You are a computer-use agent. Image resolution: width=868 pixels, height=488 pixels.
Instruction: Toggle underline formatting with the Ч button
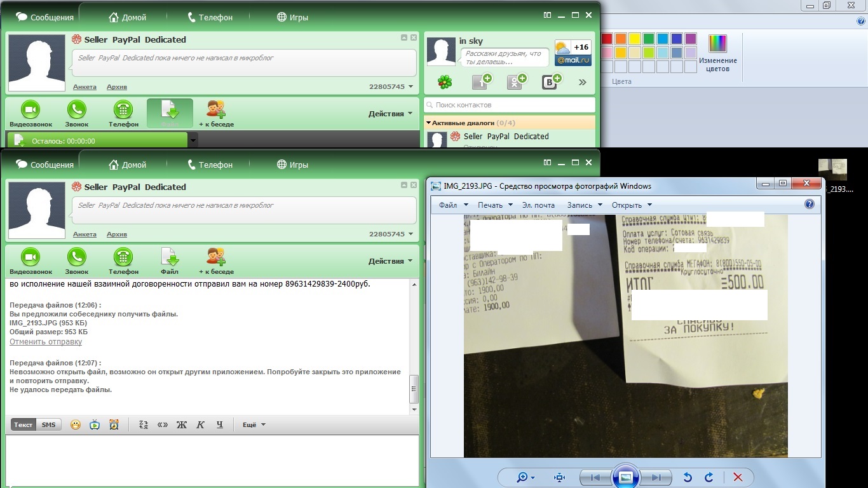(220, 424)
